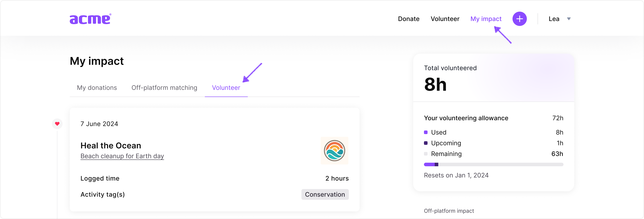Click the Resets on Jan 1, 2024 text
This screenshot has height=219, width=644.
tap(456, 175)
